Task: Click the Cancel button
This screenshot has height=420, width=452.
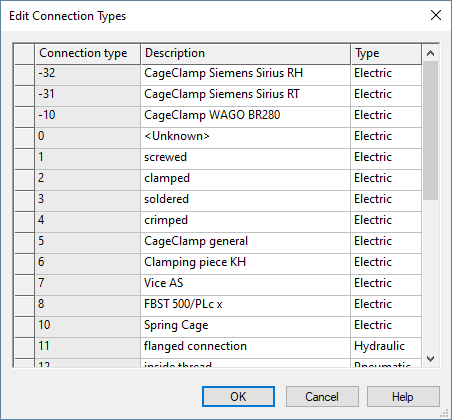Action: tap(322, 397)
